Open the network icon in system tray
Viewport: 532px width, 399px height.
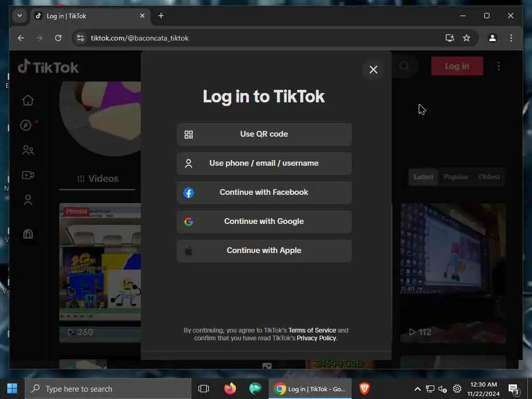(x=430, y=389)
